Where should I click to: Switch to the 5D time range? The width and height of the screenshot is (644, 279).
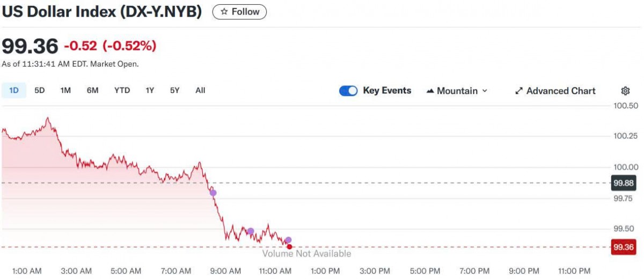pos(40,90)
